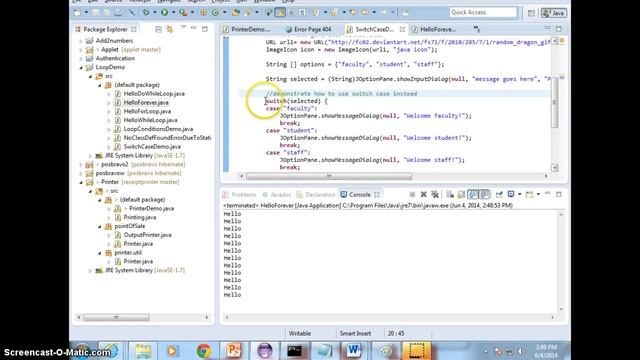Open the Error Page 404 editor tab
The image size is (640, 360).
(x=309, y=29)
